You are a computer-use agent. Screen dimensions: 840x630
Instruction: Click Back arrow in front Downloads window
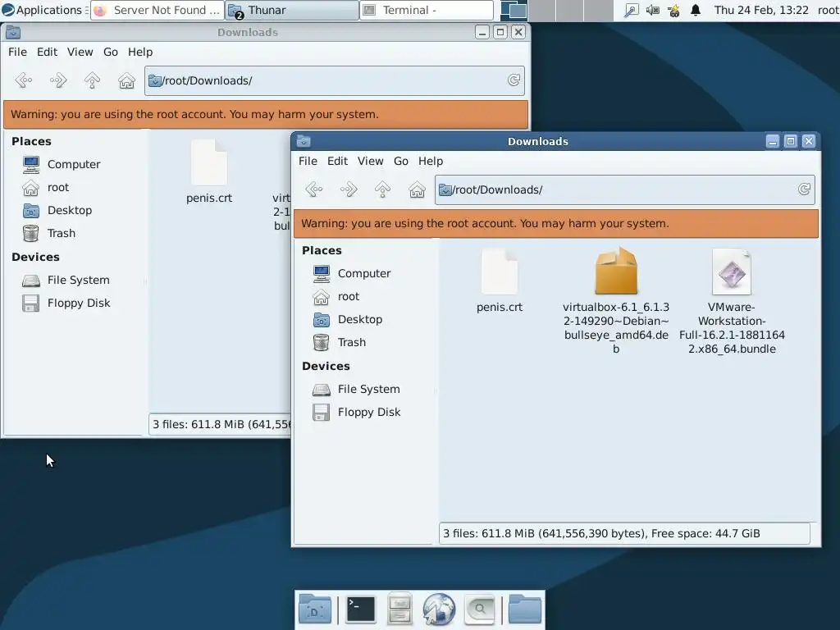pos(314,189)
